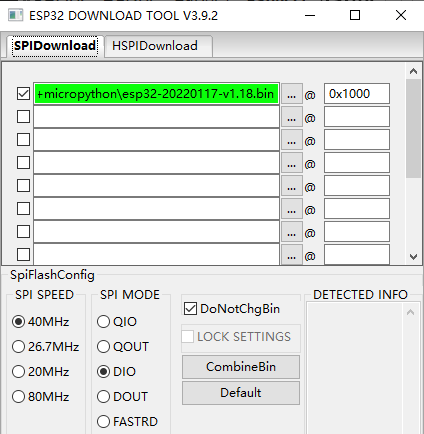The height and width of the screenshot is (434, 424).
Task: Uncheck the esp32-20220117-v1.18.bin row checkbox
Action: pos(23,94)
